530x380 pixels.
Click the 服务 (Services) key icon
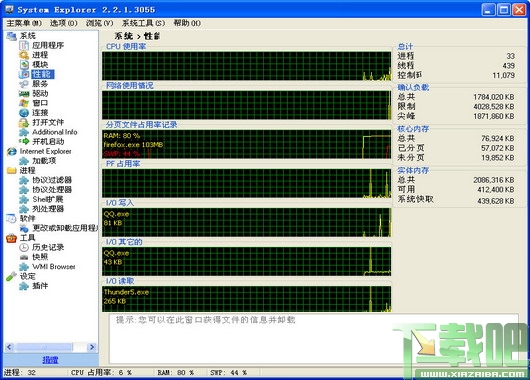tap(24, 84)
